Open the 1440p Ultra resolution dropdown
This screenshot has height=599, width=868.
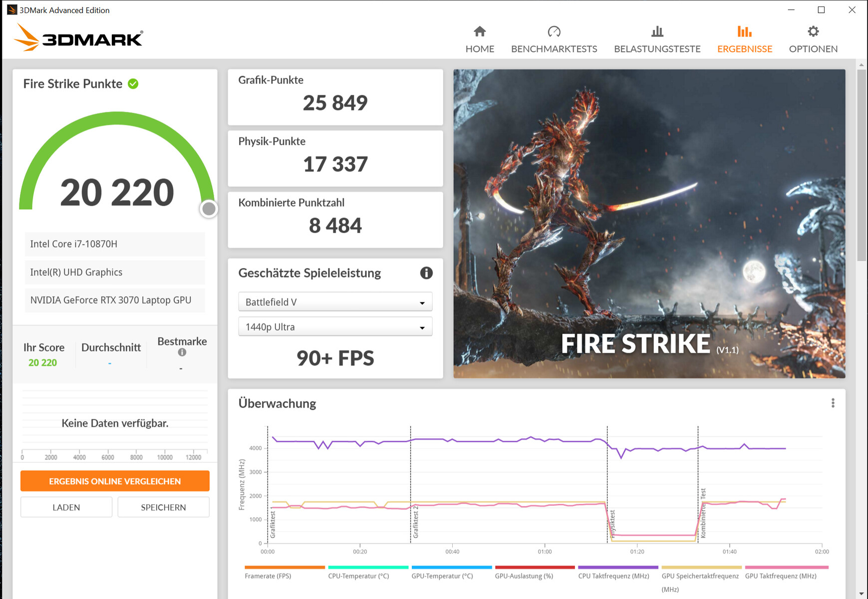point(335,327)
